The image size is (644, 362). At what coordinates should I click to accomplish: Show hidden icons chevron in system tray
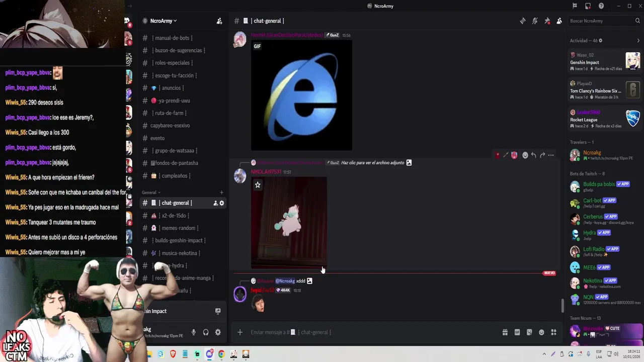(544, 354)
